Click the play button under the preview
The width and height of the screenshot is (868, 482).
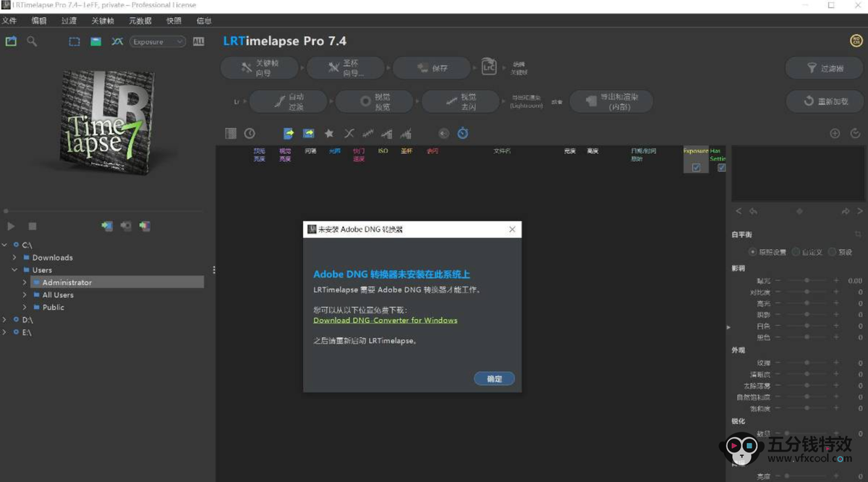(x=11, y=227)
